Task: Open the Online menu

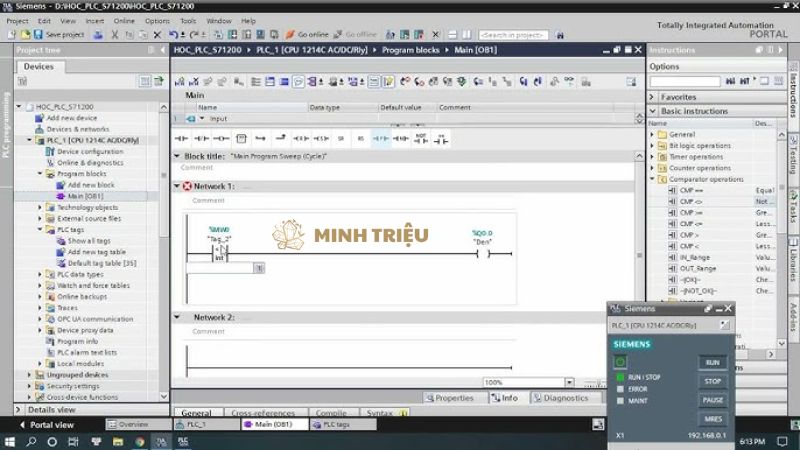Action: tap(123, 20)
